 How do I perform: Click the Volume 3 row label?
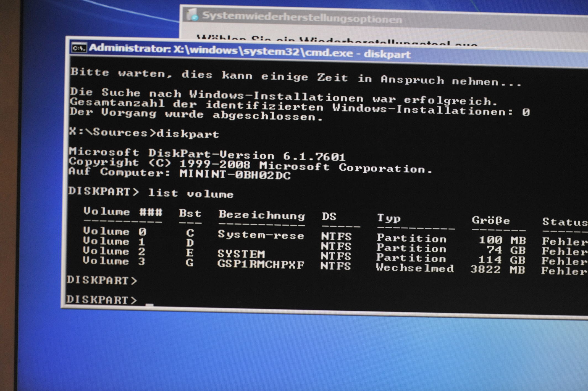point(113,261)
